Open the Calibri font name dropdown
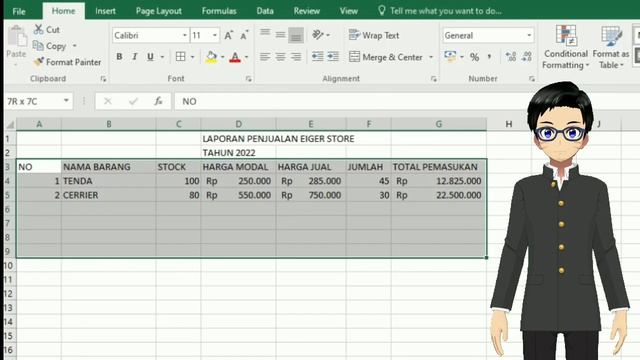The height and width of the screenshot is (360, 640). click(184, 36)
